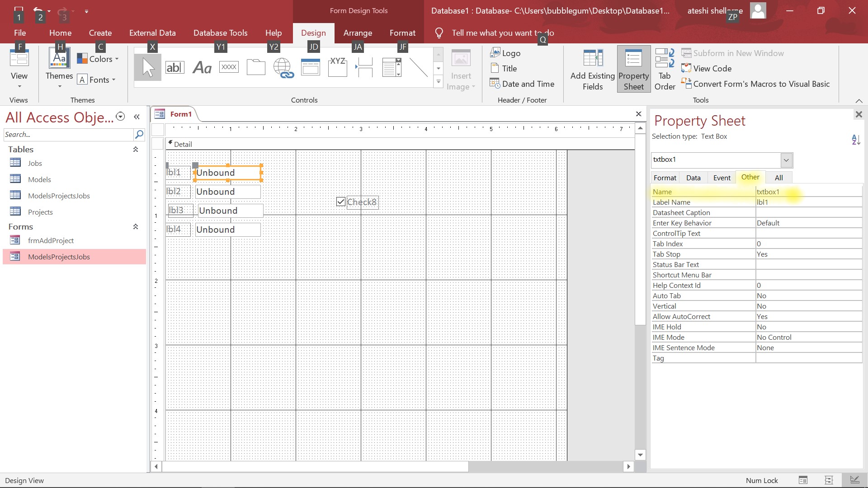This screenshot has height=488, width=868.
Task: Click the Insert Image tool
Action: click(x=461, y=69)
